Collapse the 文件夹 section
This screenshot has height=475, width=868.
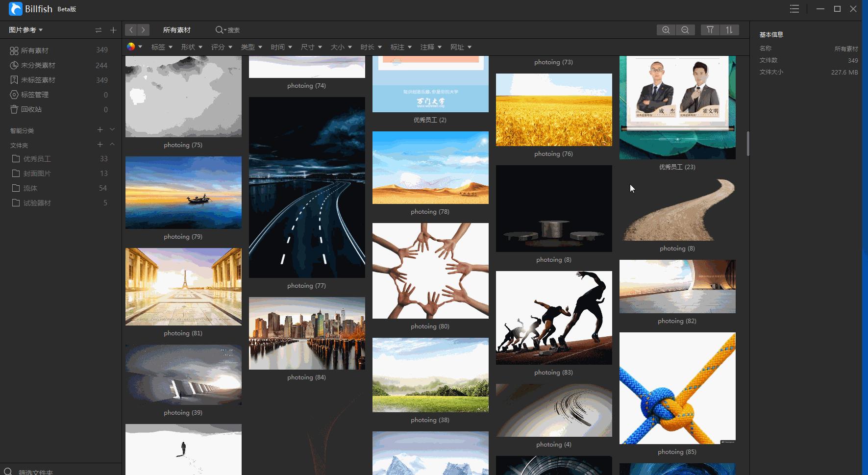click(x=112, y=145)
